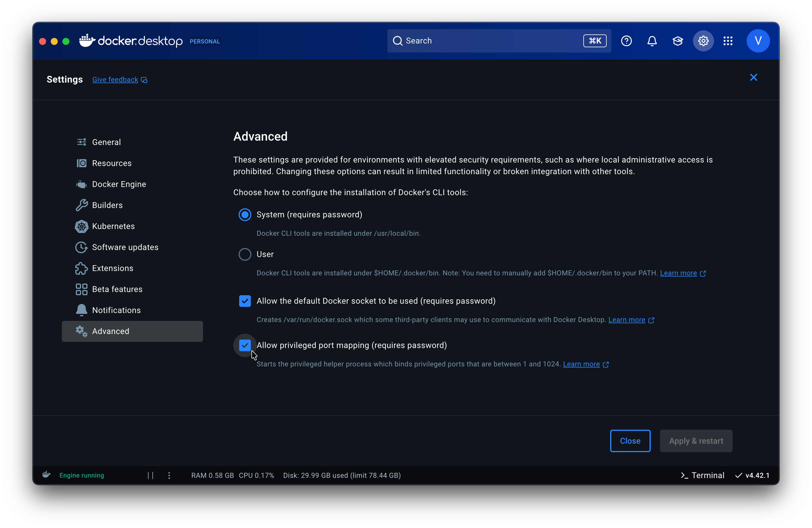The image size is (812, 528).
Task: Click the Give feedback link
Action: coord(115,80)
